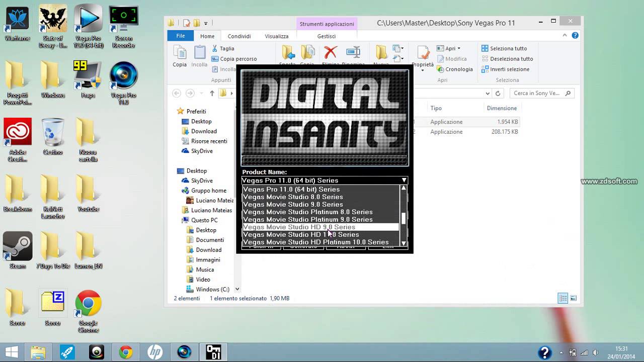The image size is (644, 362).
Task: Click the Cronologia command
Action: (455, 69)
